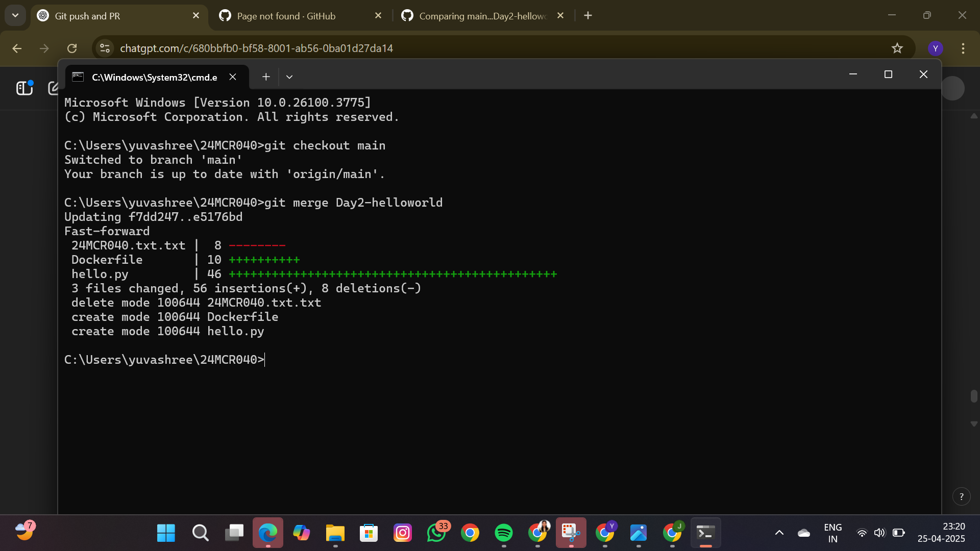Close the terminal window
Screen dimensions: 980x551
click(x=923, y=74)
